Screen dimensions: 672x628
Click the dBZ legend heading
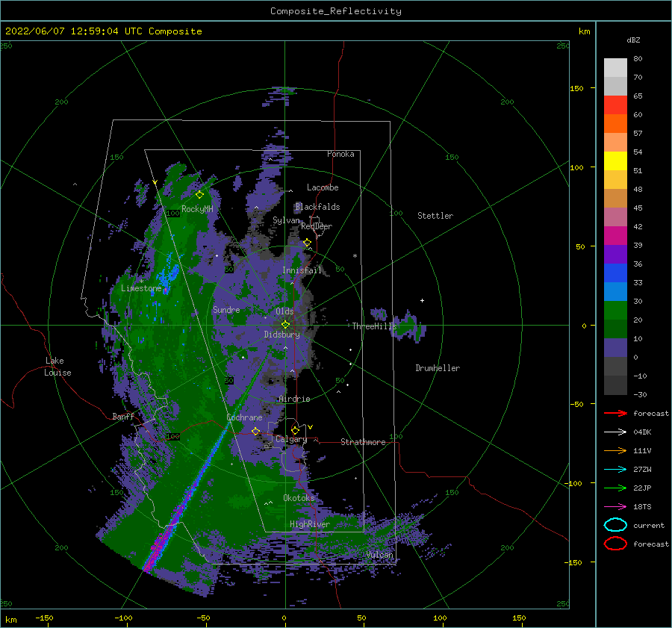click(x=633, y=40)
